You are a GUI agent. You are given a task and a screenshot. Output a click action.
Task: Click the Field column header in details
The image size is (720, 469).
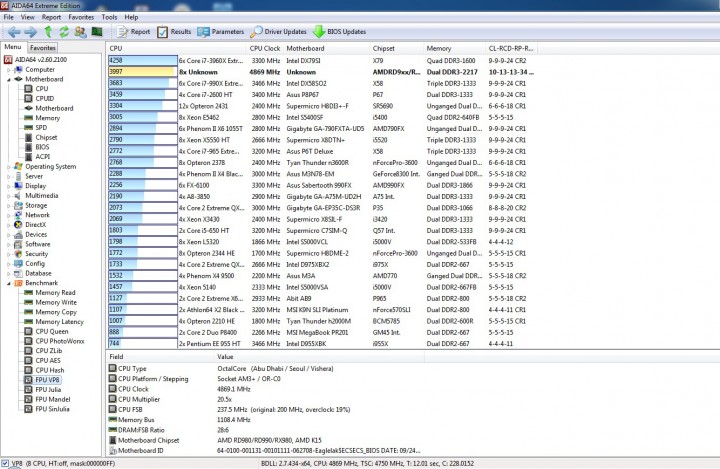click(161, 356)
